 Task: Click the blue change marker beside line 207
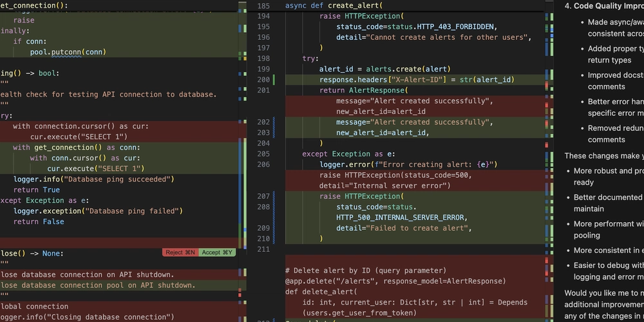click(274, 196)
